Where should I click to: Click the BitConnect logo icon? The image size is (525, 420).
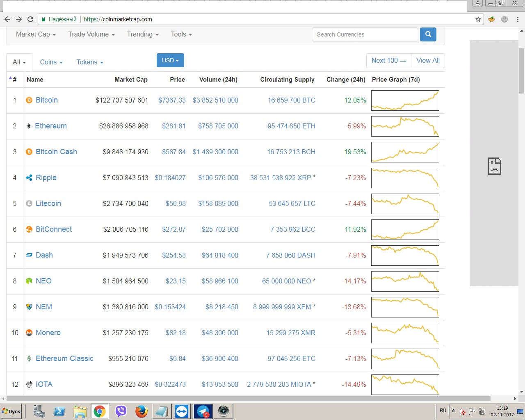[29, 229]
